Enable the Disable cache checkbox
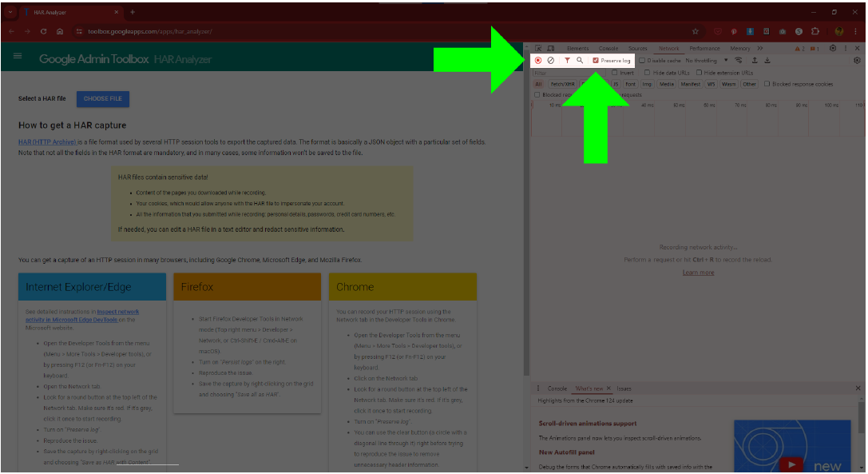 tap(642, 61)
